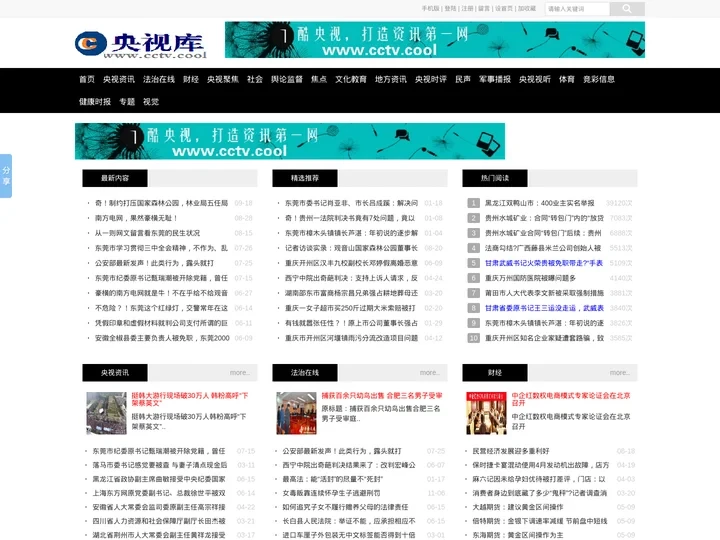Screen dimensions: 720x540
Task: Select the 热门阅读 section tab
Action: click(495, 178)
